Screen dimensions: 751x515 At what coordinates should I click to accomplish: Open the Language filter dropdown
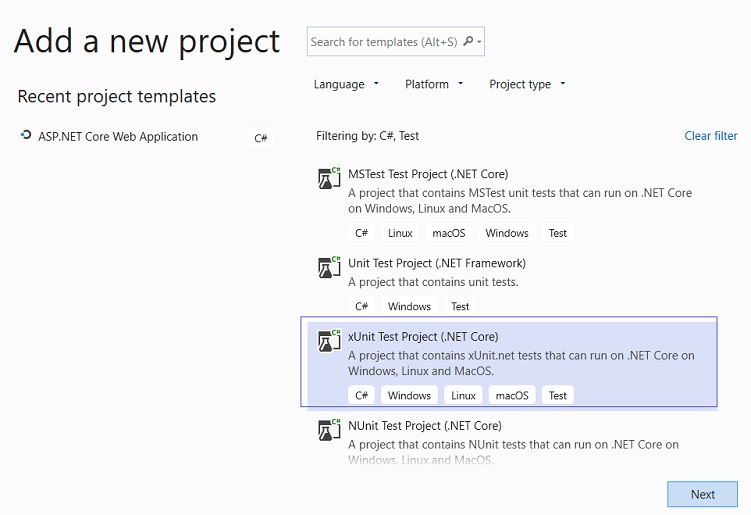pos(346,84)
